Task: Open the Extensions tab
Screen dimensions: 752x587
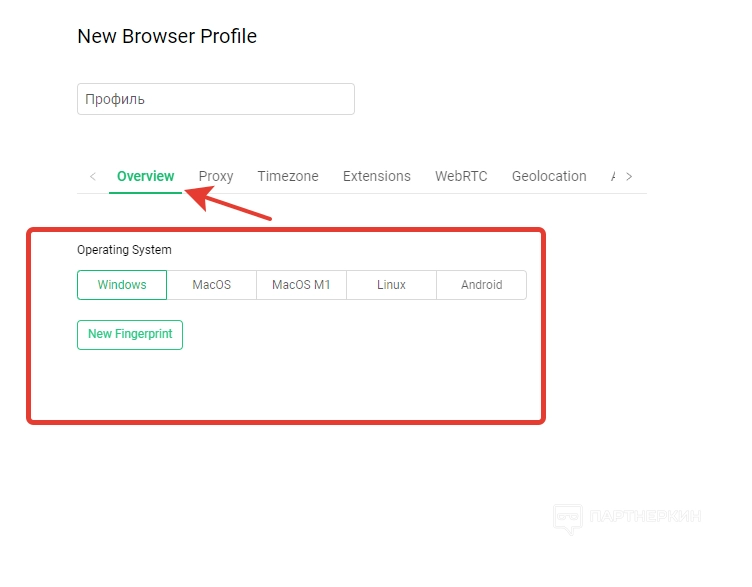Action: pyautogui.click(x=376, y=176)
